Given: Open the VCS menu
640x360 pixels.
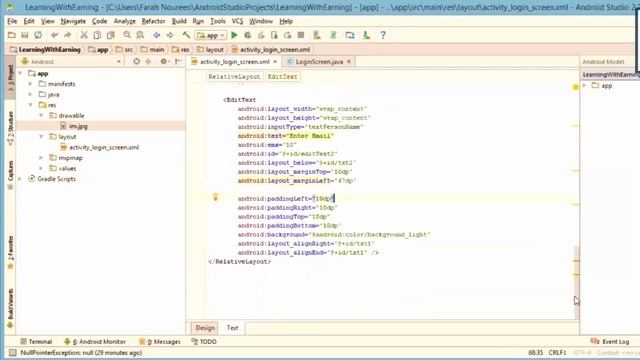Looking at the screenshot, I should (x=237, y=21).
